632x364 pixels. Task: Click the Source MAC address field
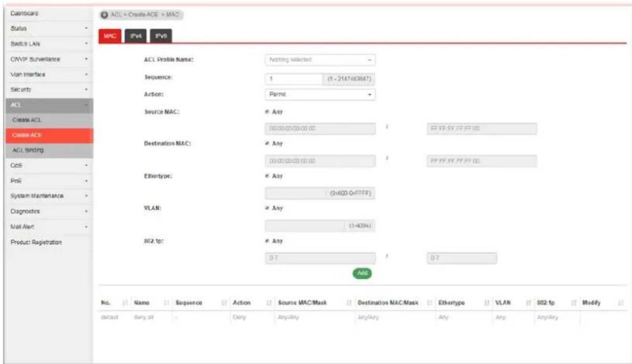pyautogui.click(x=320, y=129)
